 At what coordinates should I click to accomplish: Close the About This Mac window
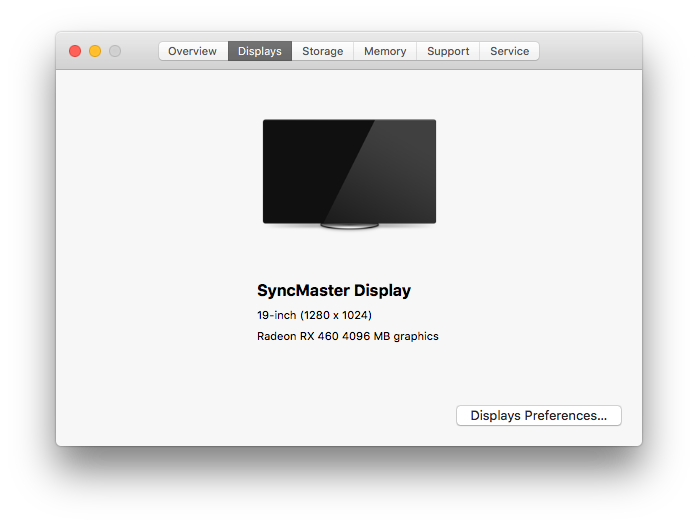(x=75, y=51)
